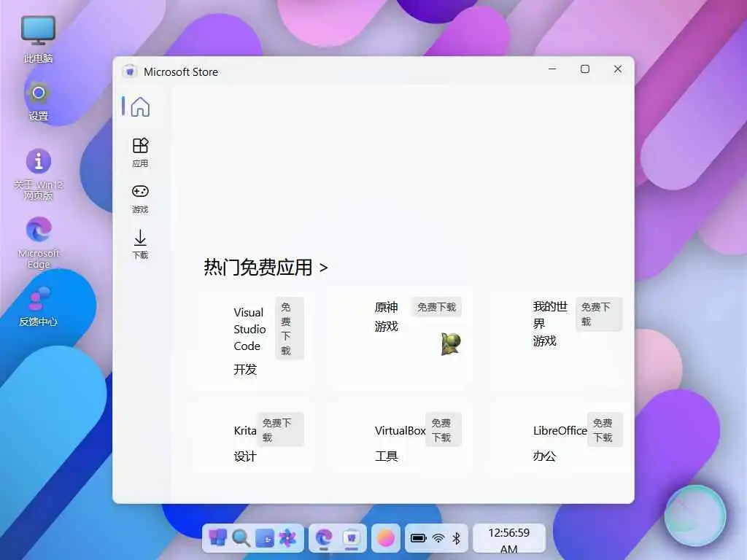
Task: Click the 原神 game thumbnail image
Action: tap(451, 344)
